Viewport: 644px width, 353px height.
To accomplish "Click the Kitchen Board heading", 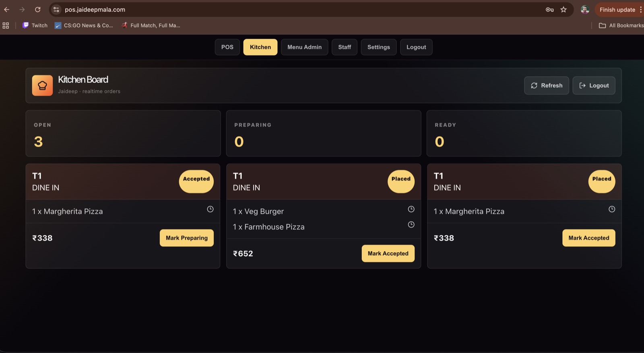I will (x=83, y=80).
